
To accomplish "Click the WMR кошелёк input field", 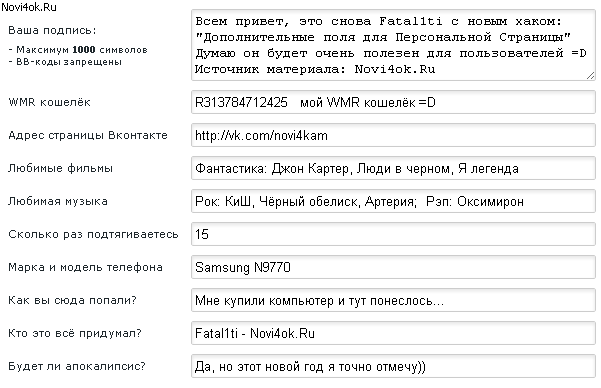I will [x=393, y=102].
